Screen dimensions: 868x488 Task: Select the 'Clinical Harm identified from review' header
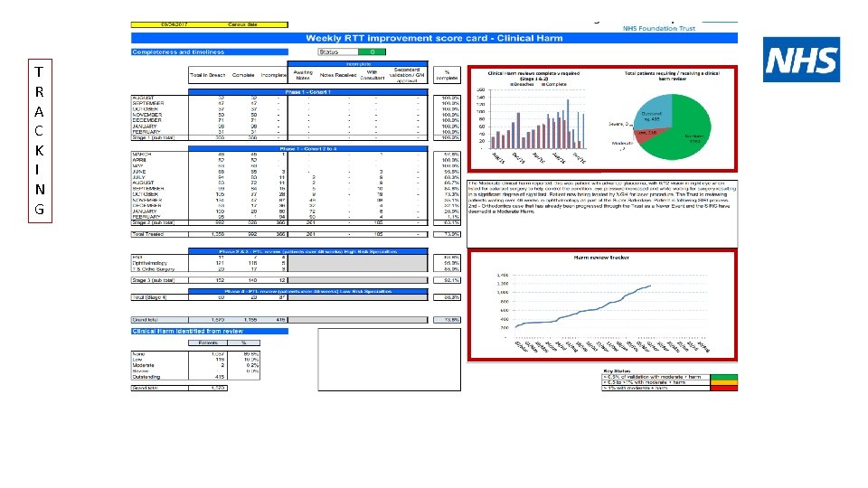point(209,332)
